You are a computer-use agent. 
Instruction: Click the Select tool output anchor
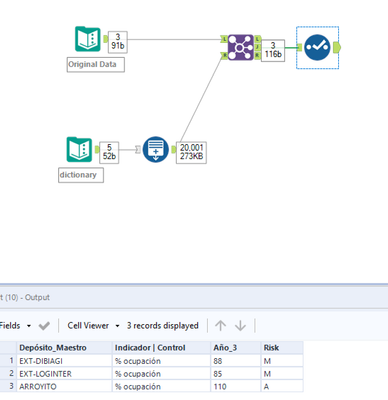pyautogui.click(x=336, y=48)
